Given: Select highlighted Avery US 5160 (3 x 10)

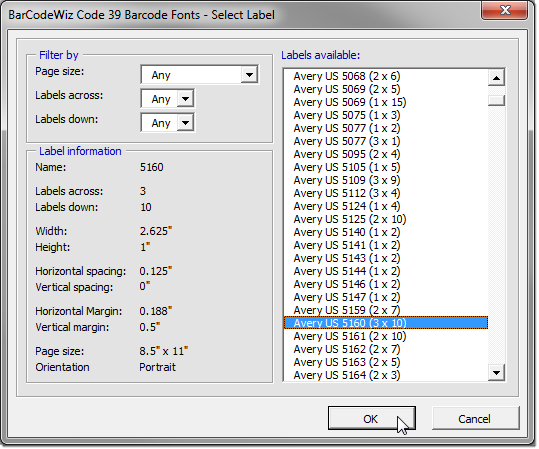Looking at the screenshot, I should (x=386, y=323).
